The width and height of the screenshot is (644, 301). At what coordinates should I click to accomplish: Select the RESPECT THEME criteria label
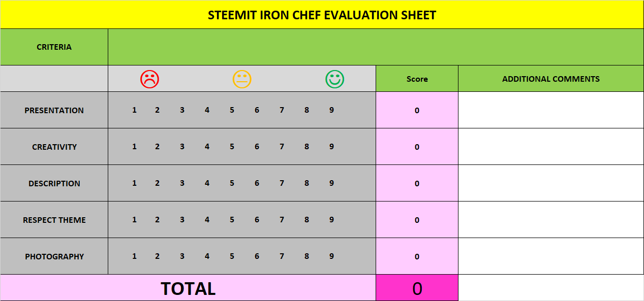54,220
